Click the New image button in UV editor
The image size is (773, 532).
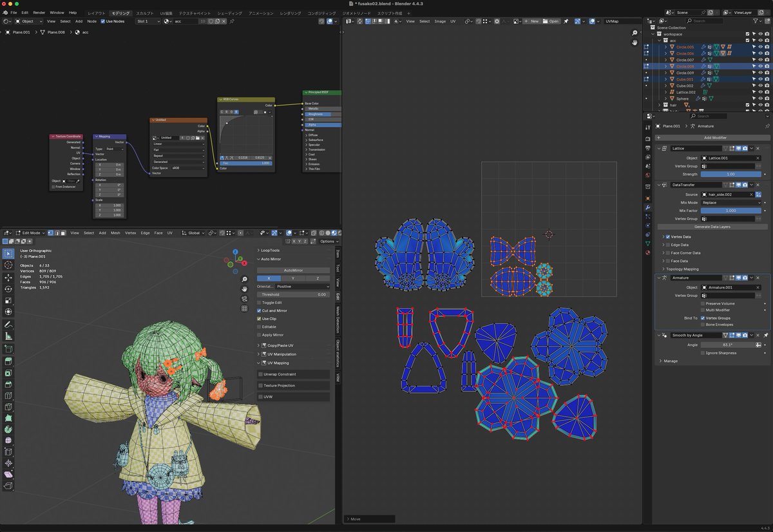(x=531, y=21)
